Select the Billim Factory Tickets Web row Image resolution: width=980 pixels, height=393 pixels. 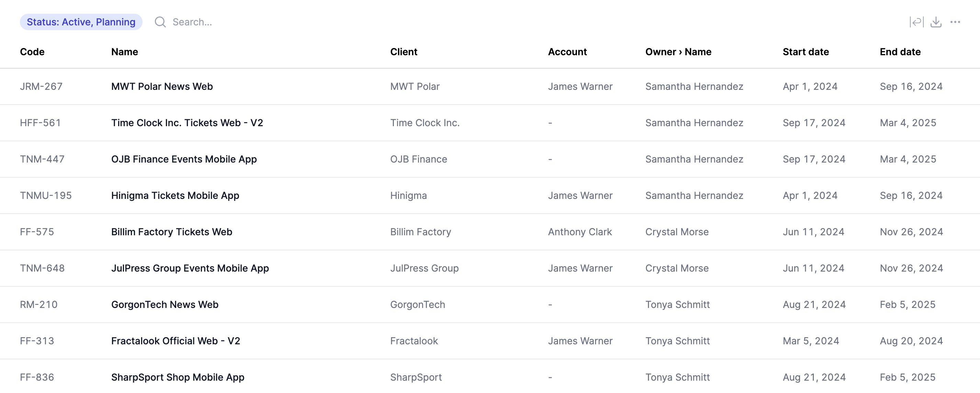click(x=490, y=232)
